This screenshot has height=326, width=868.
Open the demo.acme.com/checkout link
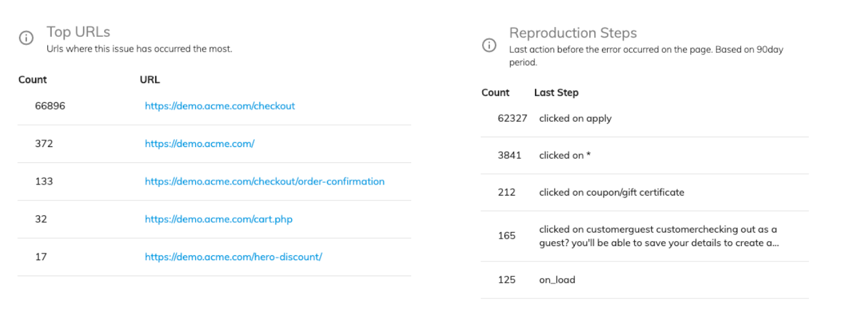220,106
